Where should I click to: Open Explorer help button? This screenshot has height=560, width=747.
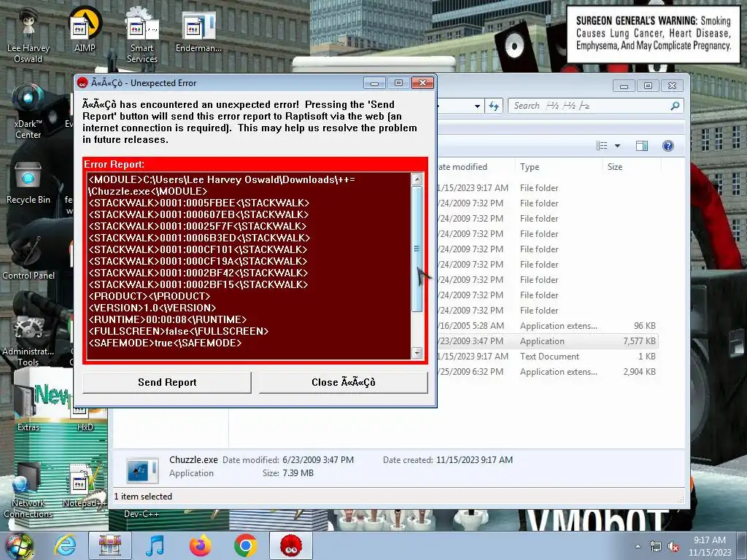point(668,146)
